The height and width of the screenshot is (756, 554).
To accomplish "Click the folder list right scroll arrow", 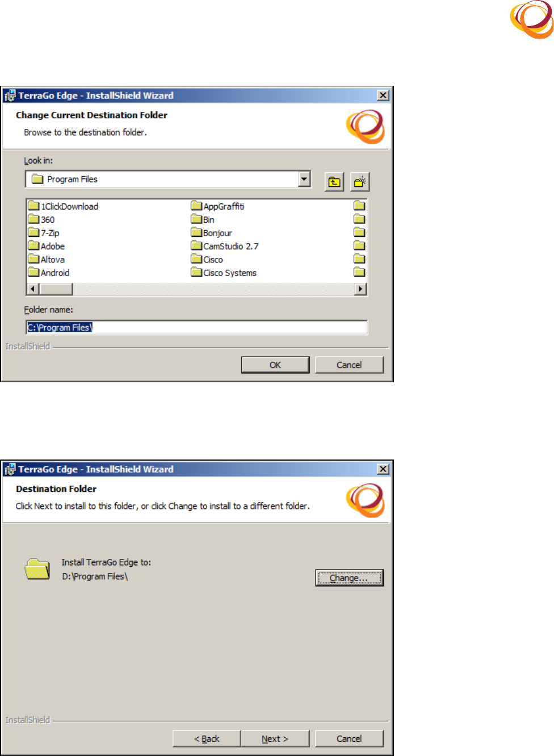I will [x=360, y=289].
